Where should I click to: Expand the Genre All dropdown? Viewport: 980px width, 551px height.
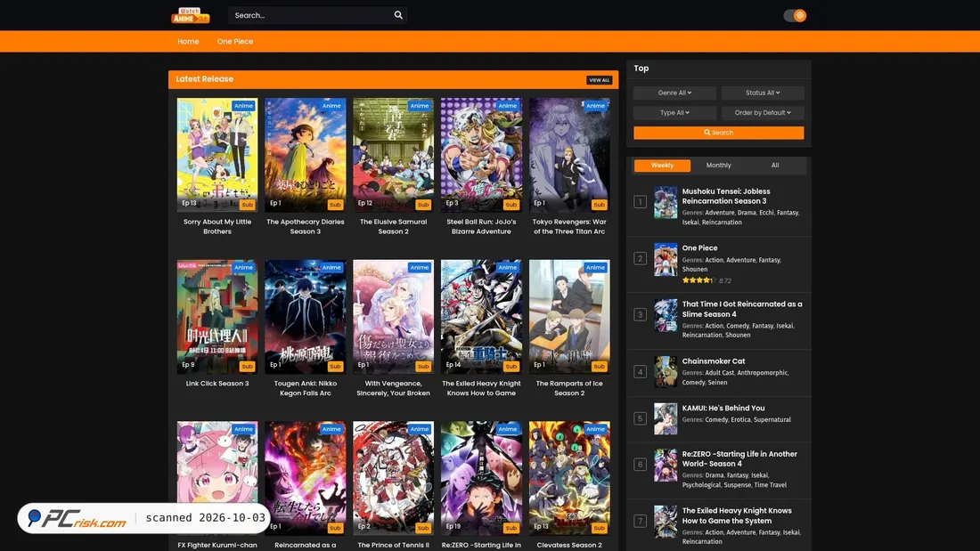[674, 93]
